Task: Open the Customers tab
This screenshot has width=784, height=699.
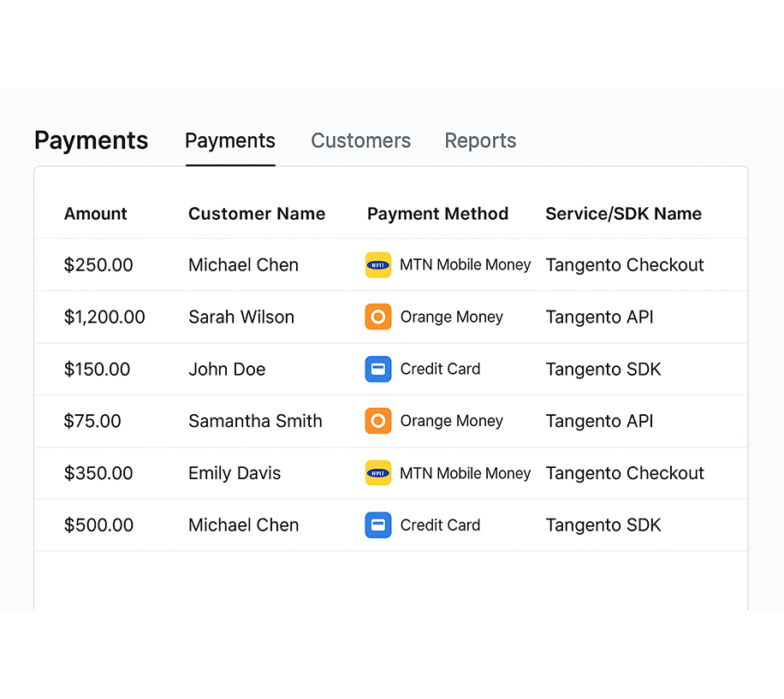Action: point(360,141)
